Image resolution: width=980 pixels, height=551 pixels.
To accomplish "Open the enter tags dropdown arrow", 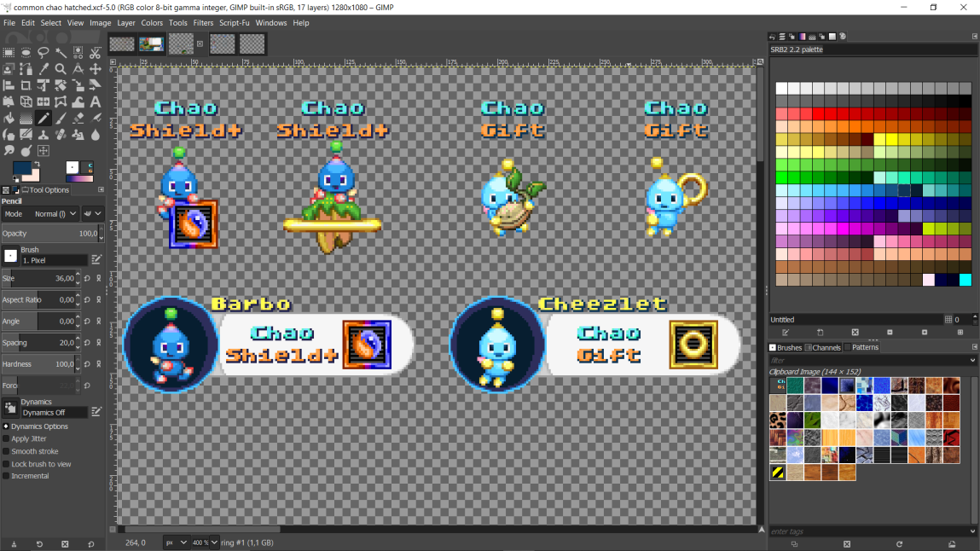I will [972, 531].
